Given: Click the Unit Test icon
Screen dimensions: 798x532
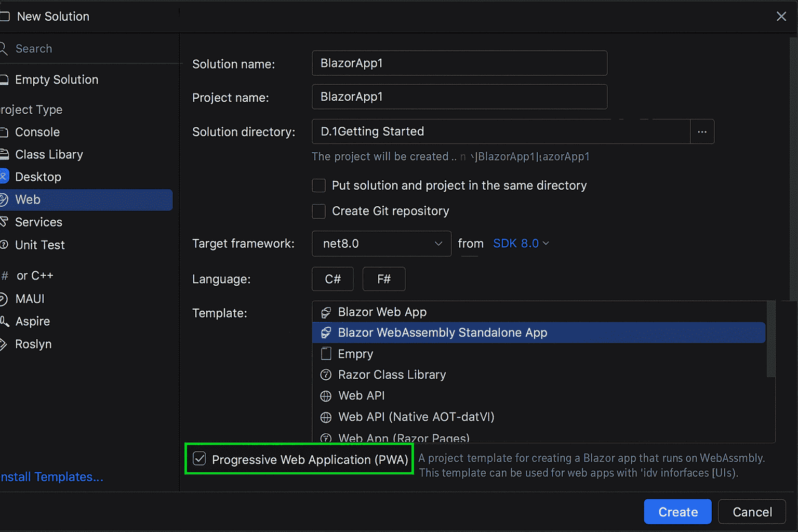Looking at the screenshot, I should click(4, 245).
